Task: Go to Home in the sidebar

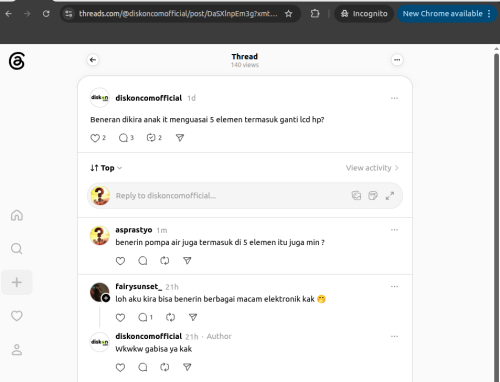Action: tap(17, 215)
